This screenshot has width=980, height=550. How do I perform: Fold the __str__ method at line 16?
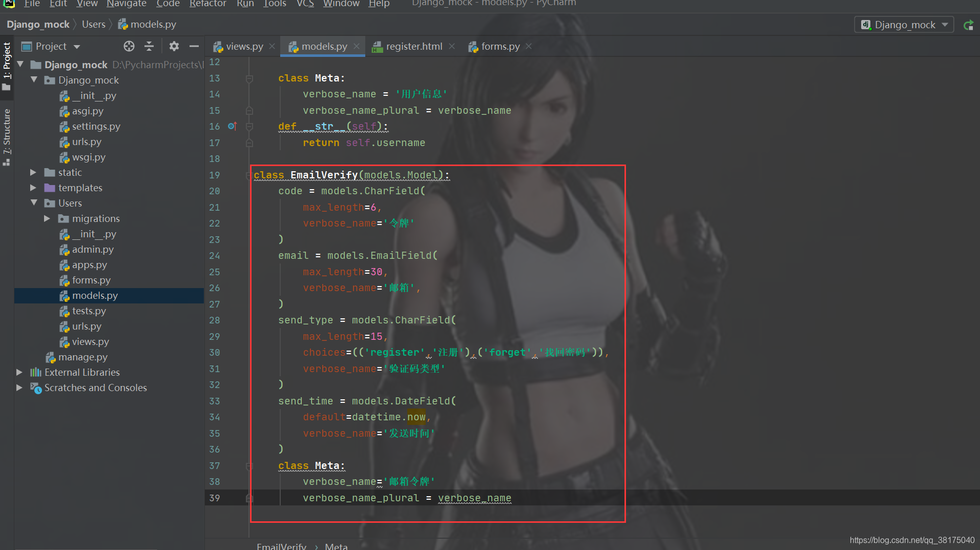pos(249,127)
